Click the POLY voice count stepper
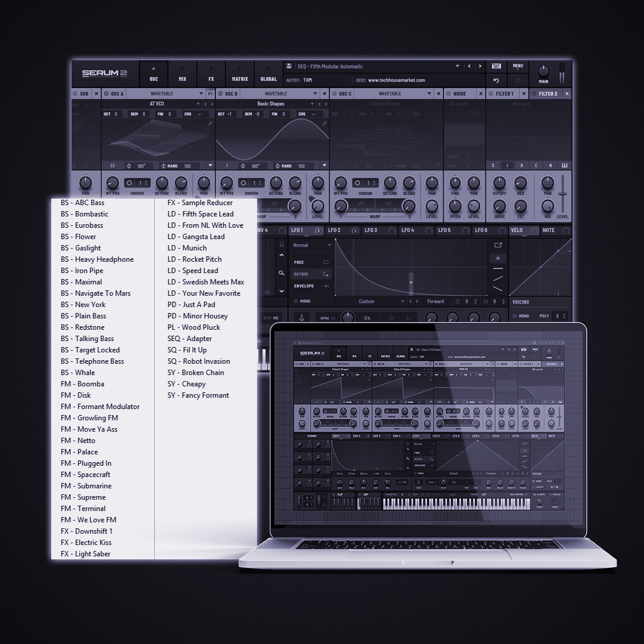644x644 pixels. [564, 316]
